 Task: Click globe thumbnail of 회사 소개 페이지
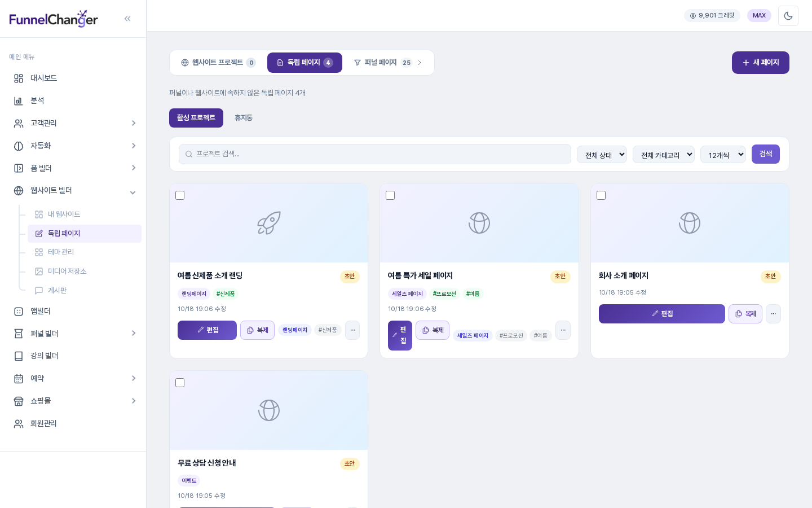(690, 223)
